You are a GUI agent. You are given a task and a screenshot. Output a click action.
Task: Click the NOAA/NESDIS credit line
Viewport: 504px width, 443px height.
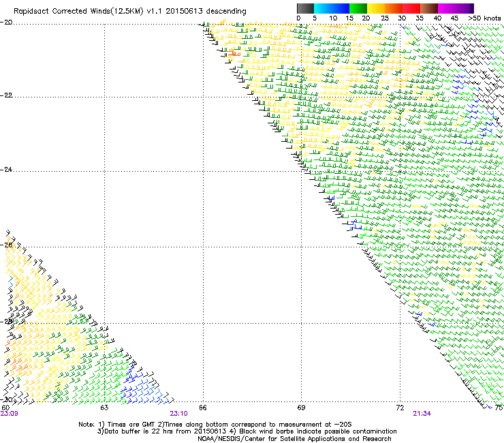[294, 439]
